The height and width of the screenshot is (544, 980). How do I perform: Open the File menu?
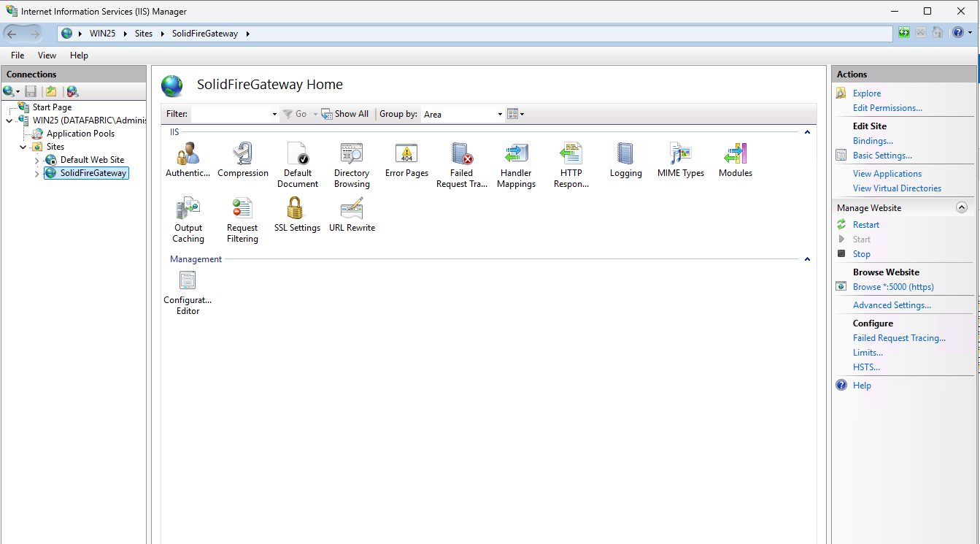tap(18, 55)
